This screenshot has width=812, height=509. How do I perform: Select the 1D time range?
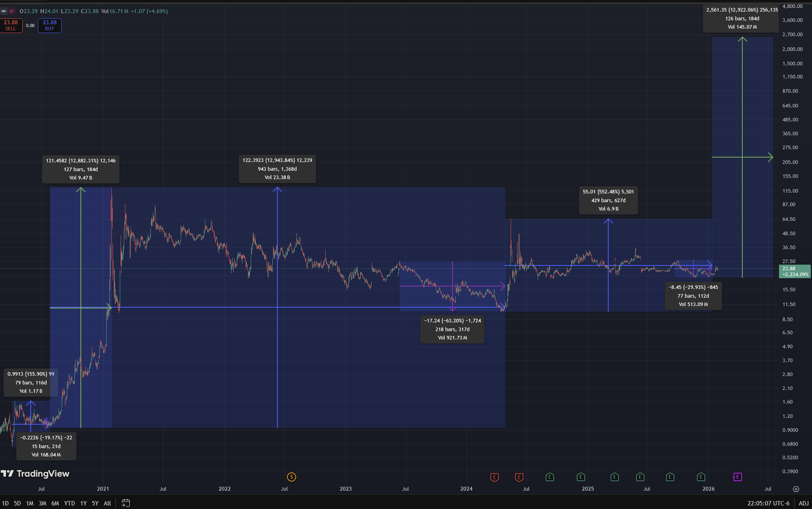[x=5, y=503]
